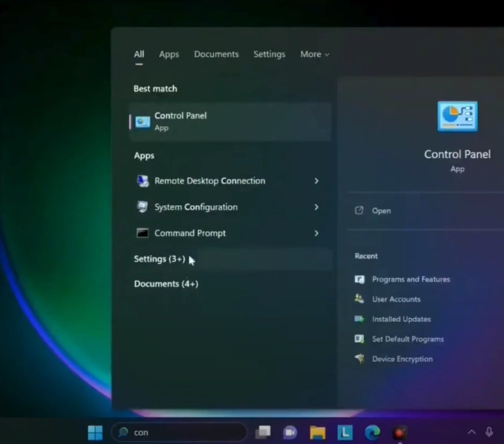Open recent Device Encryption link
The width and height of the screenshot is (504, 444).
pos(402,359)
